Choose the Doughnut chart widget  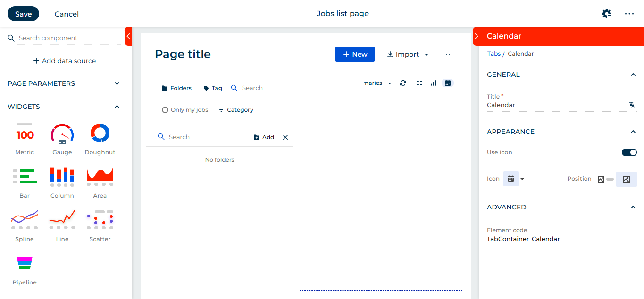[x=100, y=133]
